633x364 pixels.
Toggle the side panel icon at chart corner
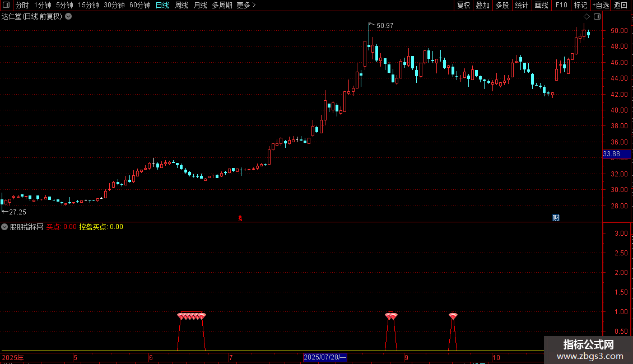597,17
